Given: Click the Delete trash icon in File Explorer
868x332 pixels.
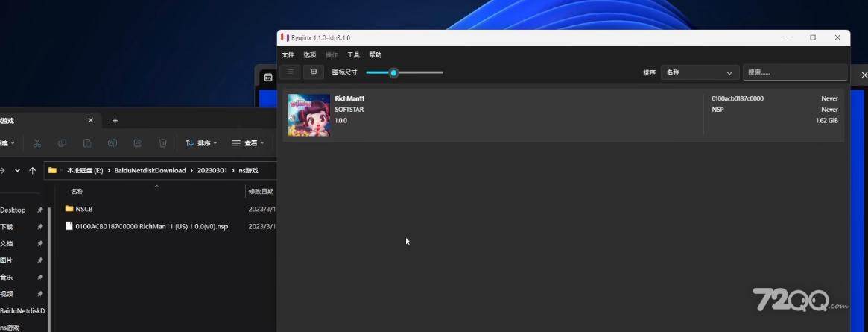Looking at the screenshot, I should (x=162, y=143).
